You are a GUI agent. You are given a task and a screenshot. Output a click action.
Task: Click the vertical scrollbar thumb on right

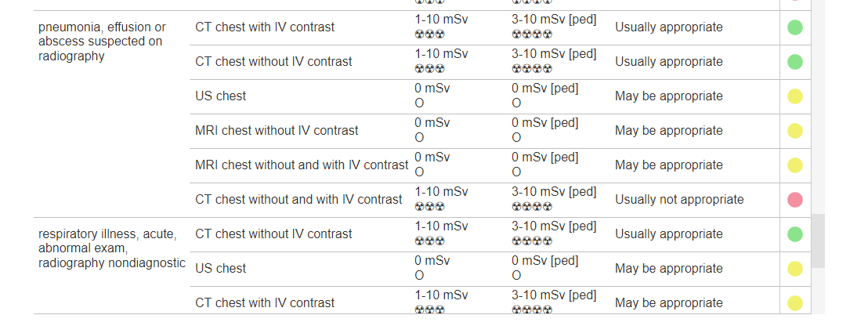tap(818, 241)
